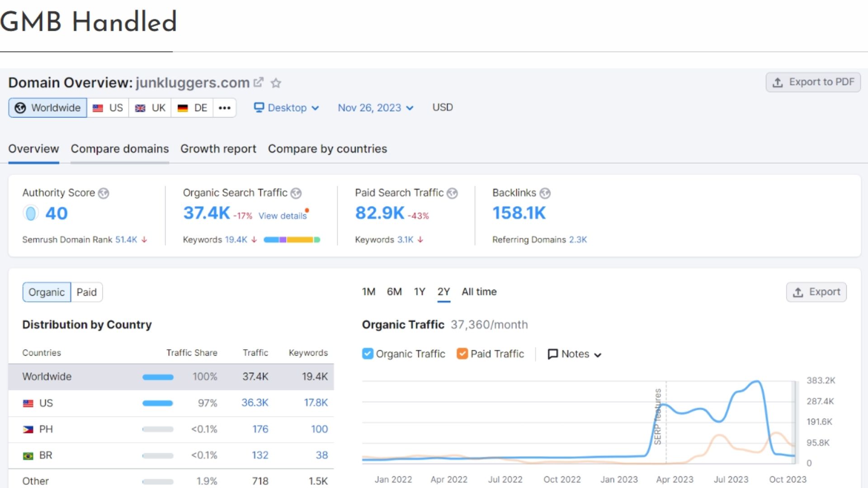Click the globe icon beside Authority Score

pos(104,193)
